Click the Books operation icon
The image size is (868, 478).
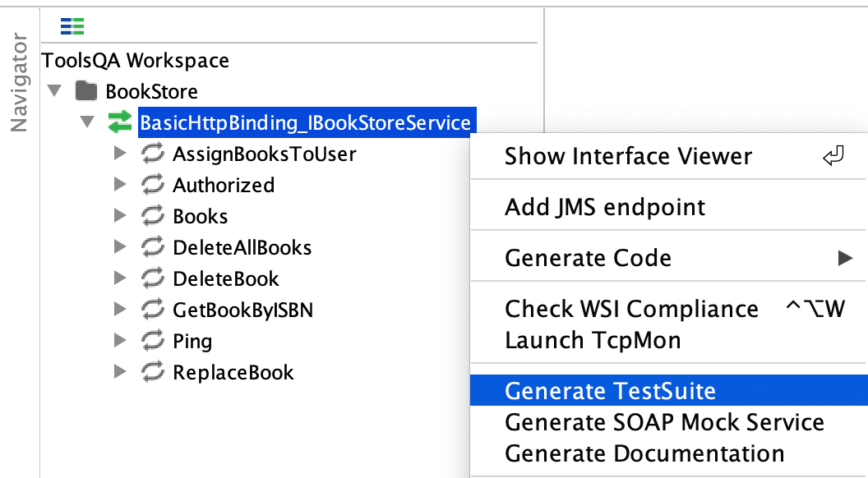pyautogui.click(x=152, y=216)
